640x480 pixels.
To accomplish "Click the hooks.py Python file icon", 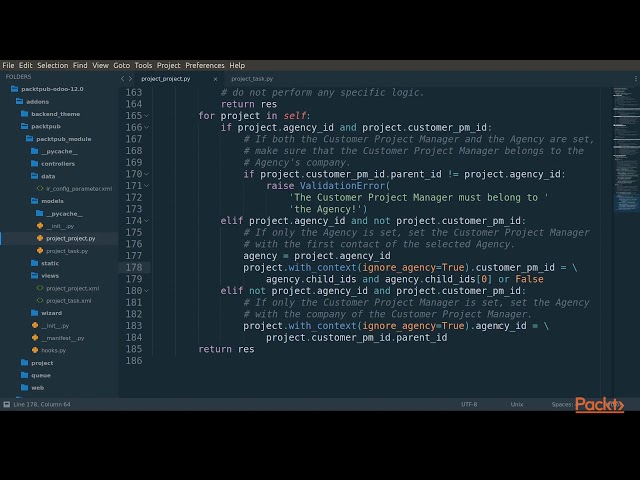I will 35,350.
